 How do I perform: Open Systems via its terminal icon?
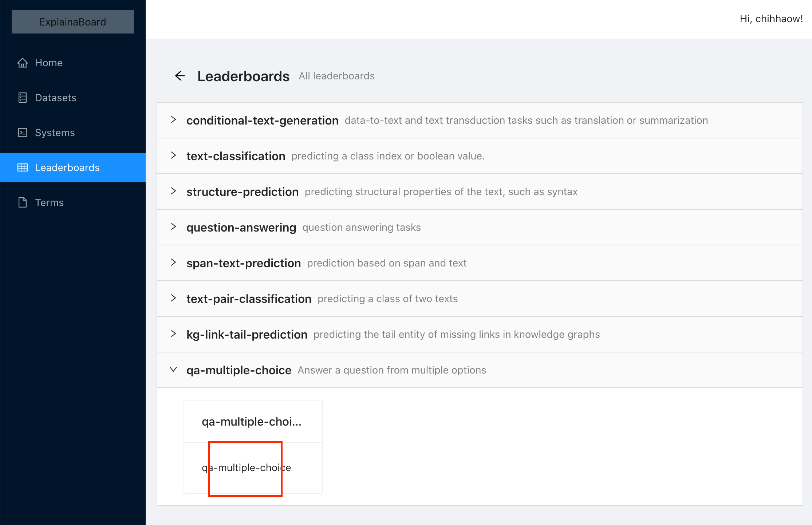[23, 133]
